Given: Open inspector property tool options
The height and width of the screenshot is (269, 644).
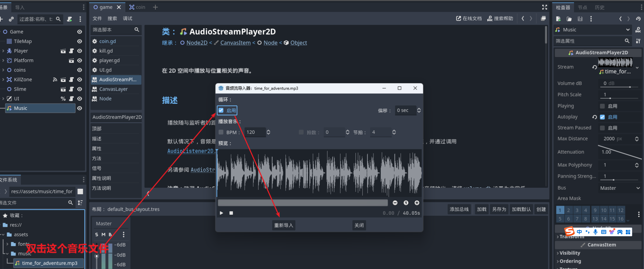Looking at the screenshot, I should [638, 41].
